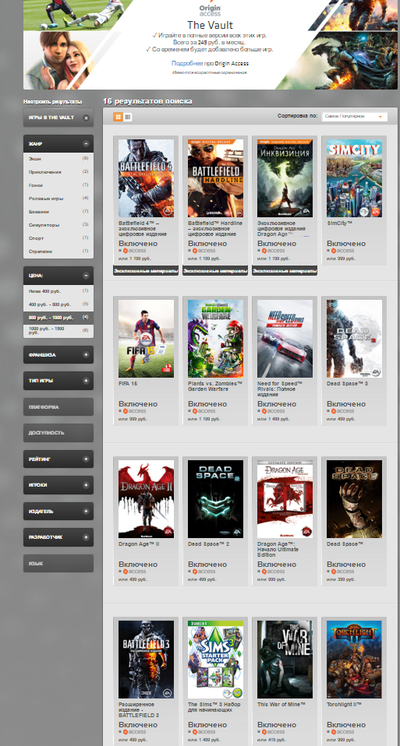Filter by genre Гонки
This screenshot has height=746, width=400.
[58, 185]
